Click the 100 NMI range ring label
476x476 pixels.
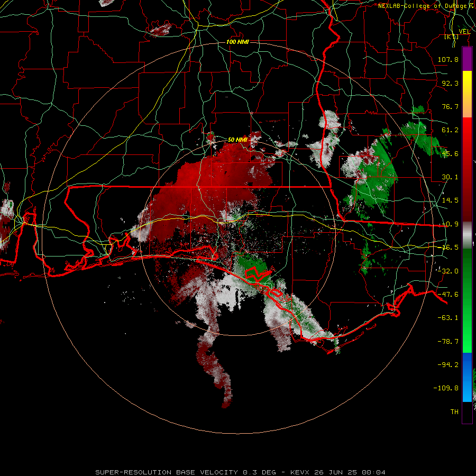point(237,42)
